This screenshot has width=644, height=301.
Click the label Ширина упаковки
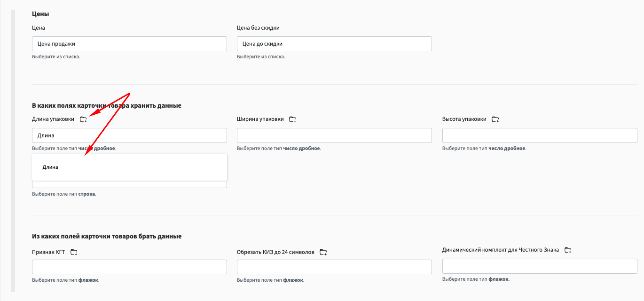point(260,119)
